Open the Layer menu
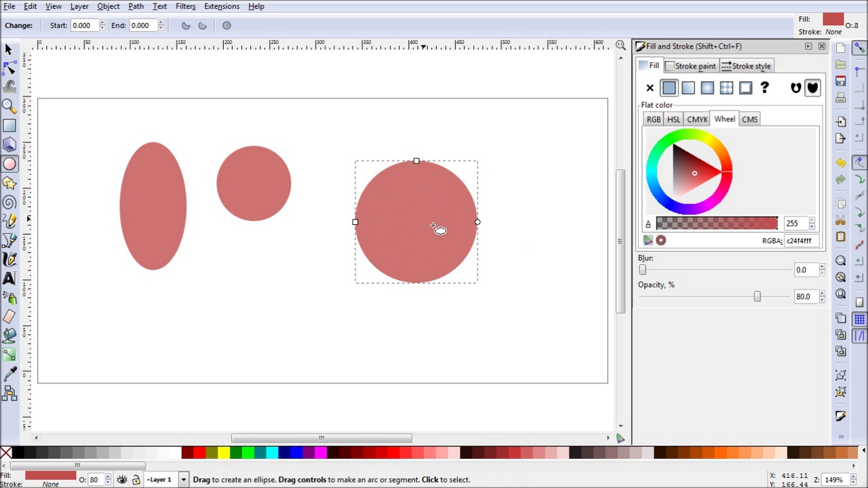The width and height of the screenshot is (868, 488). [x=79, y=6]
